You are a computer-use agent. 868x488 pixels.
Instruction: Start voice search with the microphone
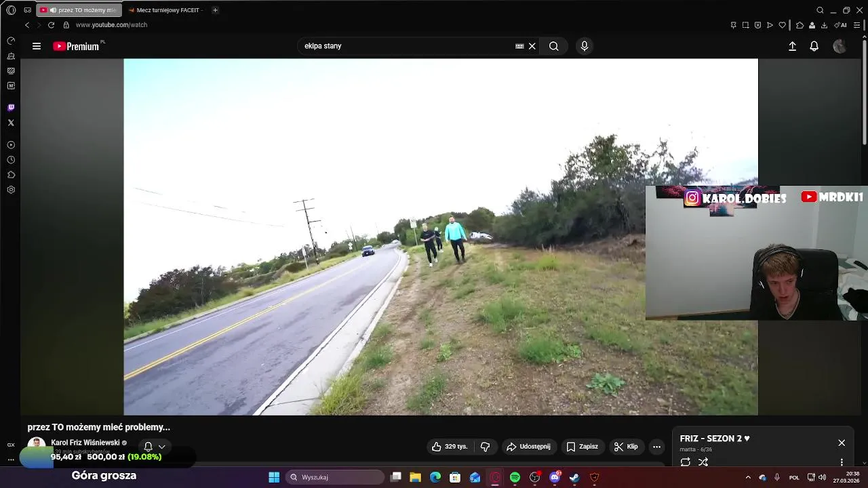[585, 46]
